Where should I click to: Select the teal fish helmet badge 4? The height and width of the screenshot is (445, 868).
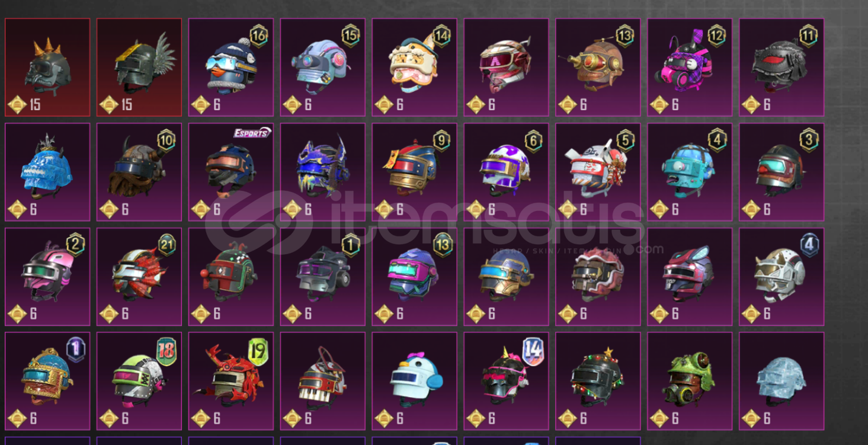pyautogui.click(x=690, y=172)
